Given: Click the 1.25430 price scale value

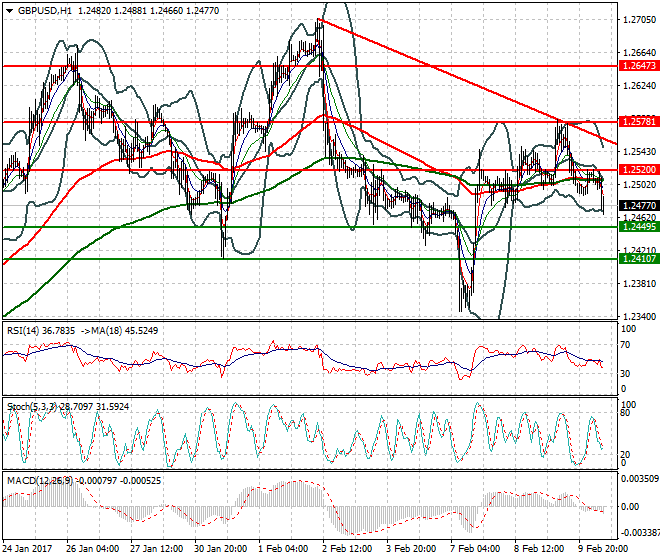Looking at the screenshot, I should point(639,152).
